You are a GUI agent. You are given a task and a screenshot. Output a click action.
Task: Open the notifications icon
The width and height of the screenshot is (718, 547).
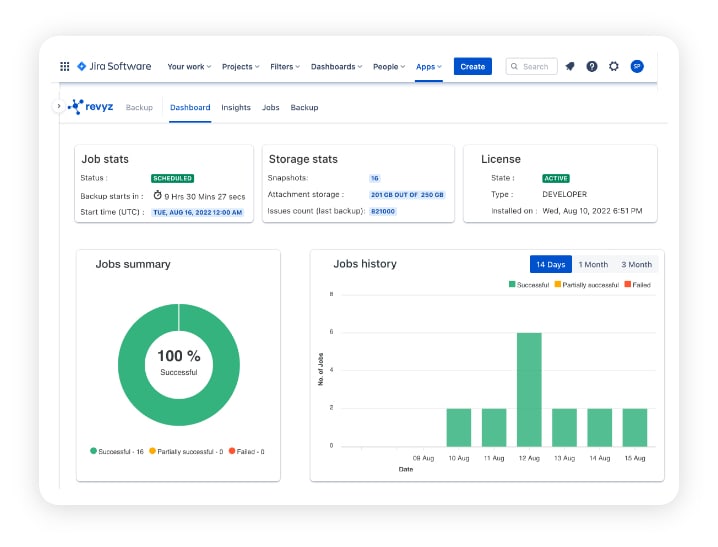point(570,67)
